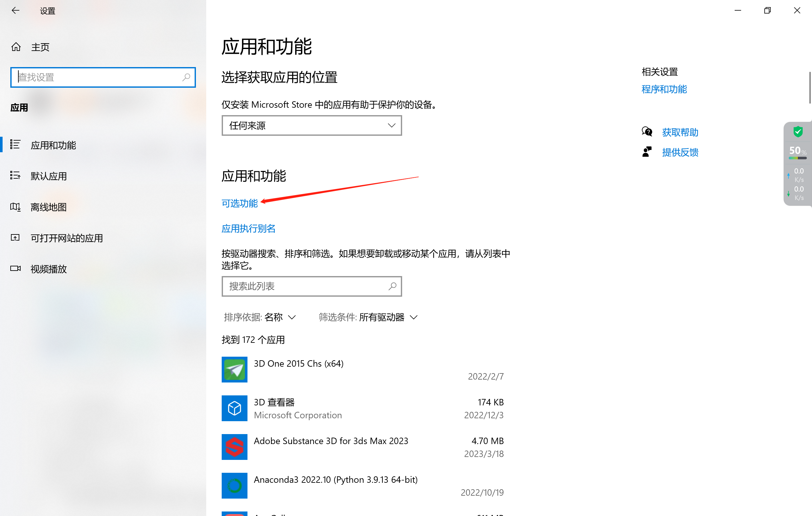Click the 获取帮助 chat icon
This screenshot has height=516, width=812.
pyautogui.click(x=647, y=132)
